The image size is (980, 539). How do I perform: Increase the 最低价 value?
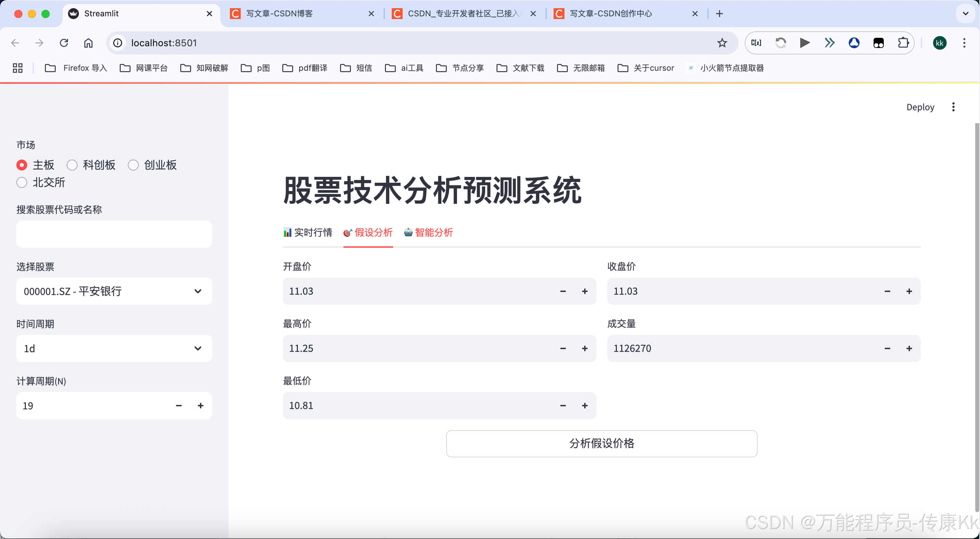(585, 406)
